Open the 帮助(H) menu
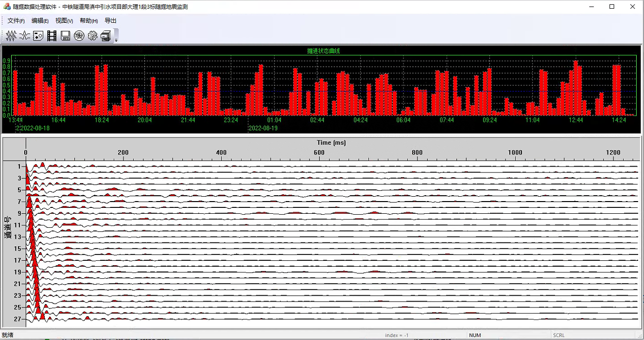 [88, 21]
